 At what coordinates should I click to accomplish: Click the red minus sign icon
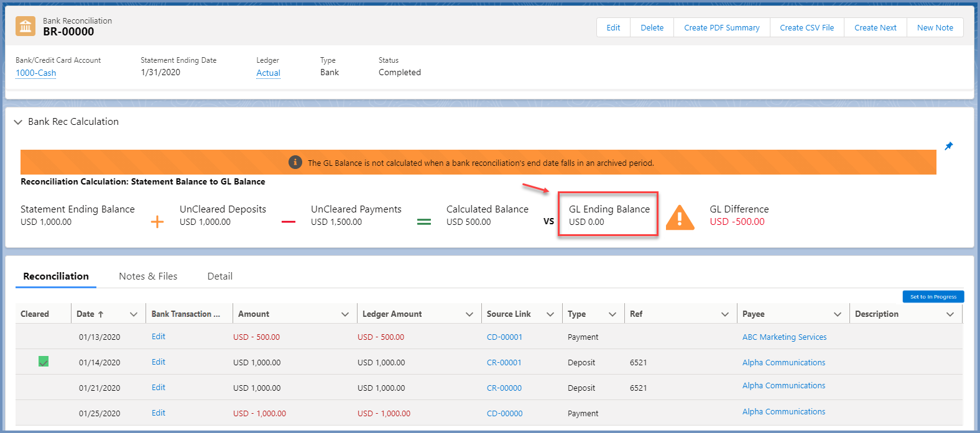[289, 222]
